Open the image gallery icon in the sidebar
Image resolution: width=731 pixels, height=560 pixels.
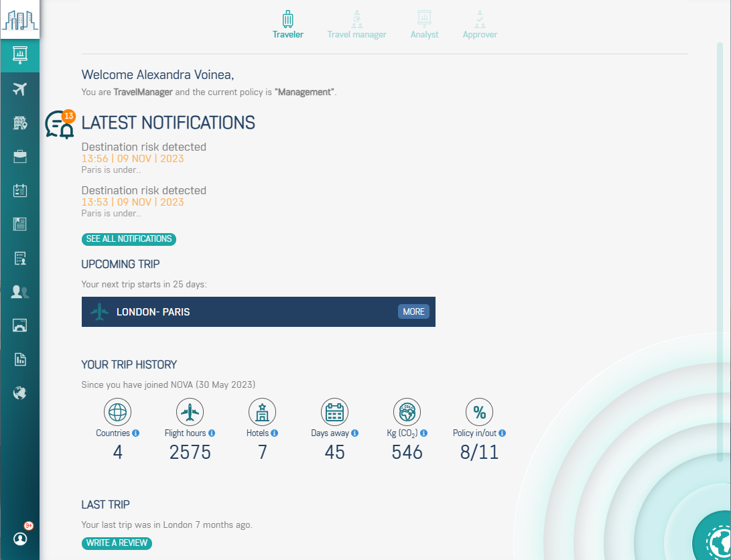point(20,325)
